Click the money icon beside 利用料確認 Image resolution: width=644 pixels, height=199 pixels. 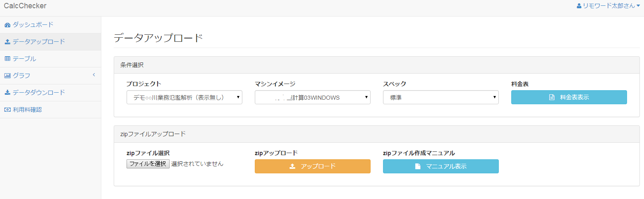tap(7, 110)
